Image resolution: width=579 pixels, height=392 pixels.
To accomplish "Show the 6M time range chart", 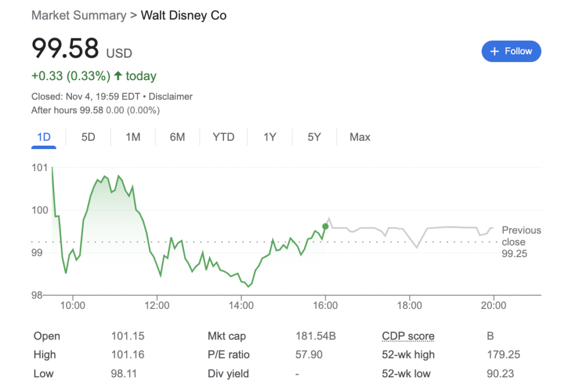I will [x=177, y=137].
